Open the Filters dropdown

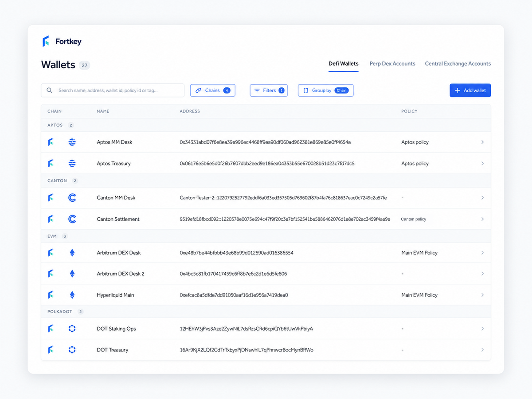(x=269, y=90)
